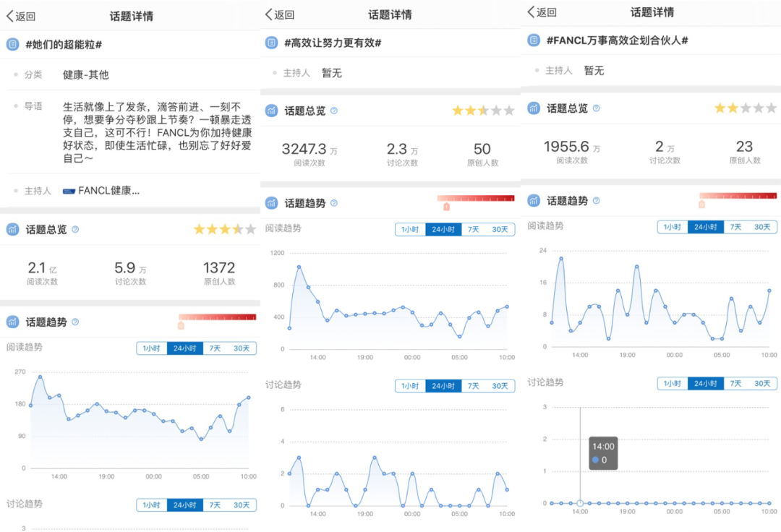
Task: Tap 返回 on the right panel
Action: (x=543, y=13)
